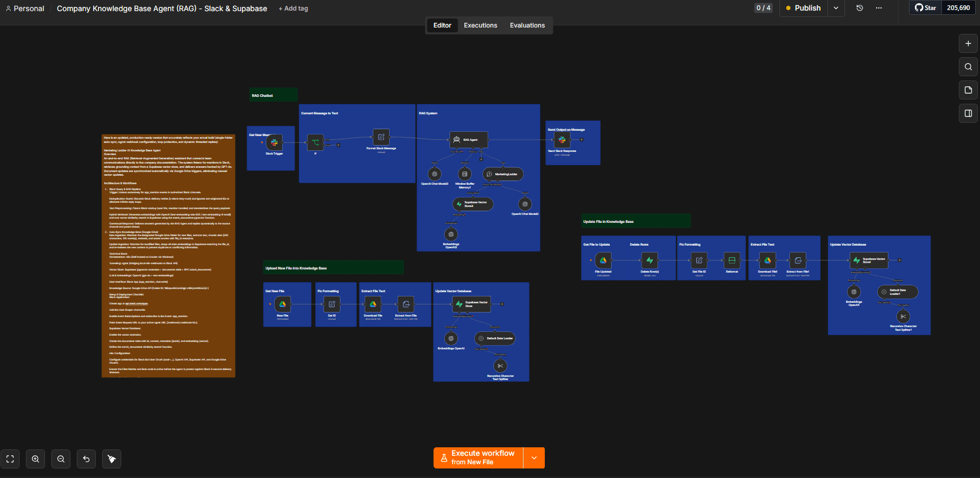Viewport: 980px width, 478px height.
Task: Open the Format Slack Message node
Action: coord(381,137)
